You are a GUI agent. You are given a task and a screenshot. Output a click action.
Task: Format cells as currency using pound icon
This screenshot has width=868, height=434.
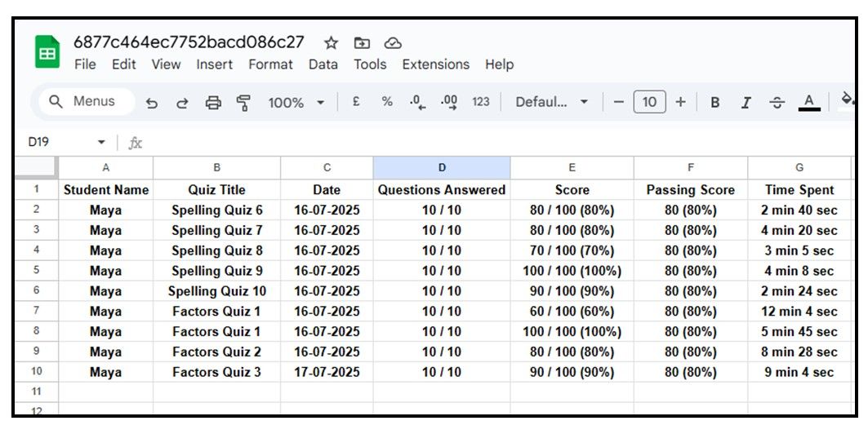pyautogui.click(x=356, y=102)
